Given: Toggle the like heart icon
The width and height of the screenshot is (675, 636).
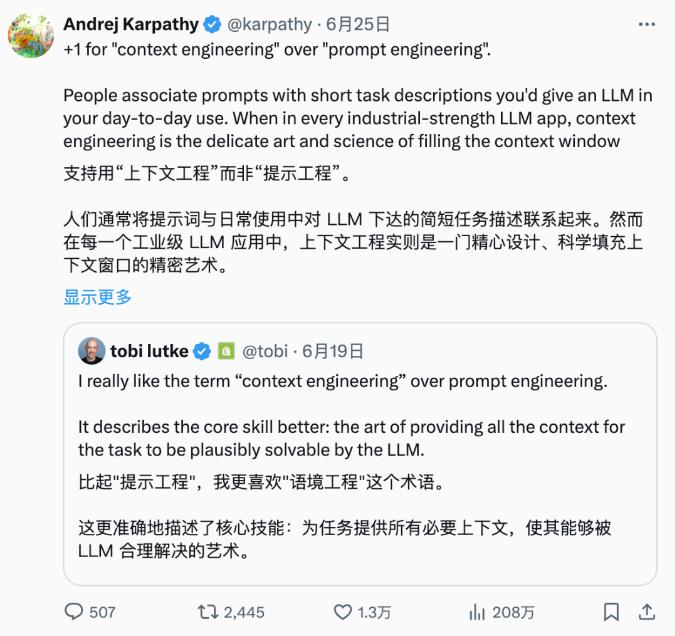Looking at the screenshot, I should (x=342, y=611).
